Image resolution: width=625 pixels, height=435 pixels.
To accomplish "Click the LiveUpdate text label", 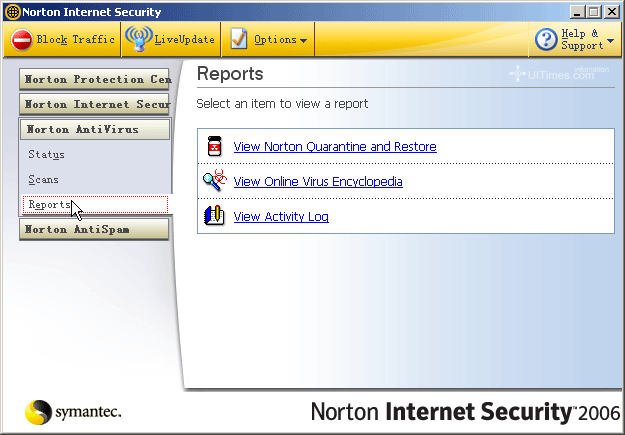I will pyautogui.click(x=185, y=39).
